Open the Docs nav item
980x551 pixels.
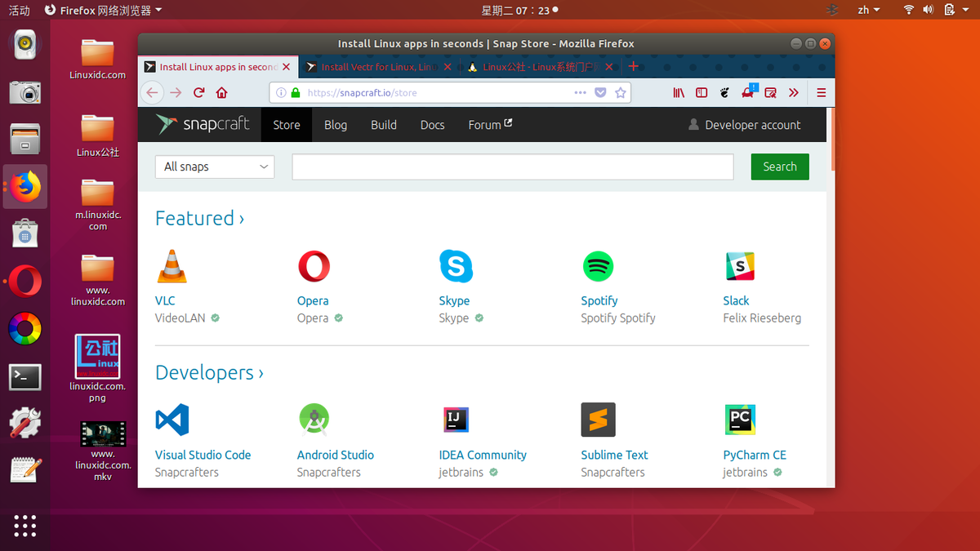coord(433,125)
